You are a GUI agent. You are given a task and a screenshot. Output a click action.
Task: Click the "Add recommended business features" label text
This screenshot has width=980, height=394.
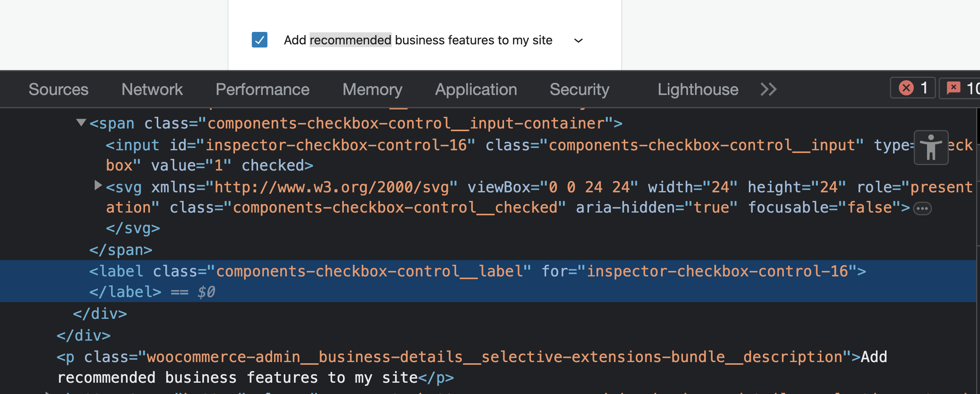coord(418,40)
